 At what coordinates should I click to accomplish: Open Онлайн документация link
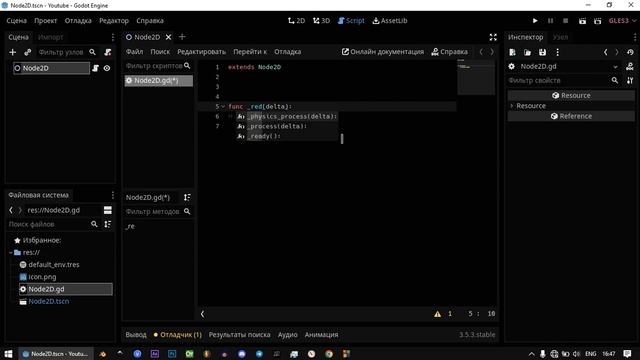tap(382, 52)
